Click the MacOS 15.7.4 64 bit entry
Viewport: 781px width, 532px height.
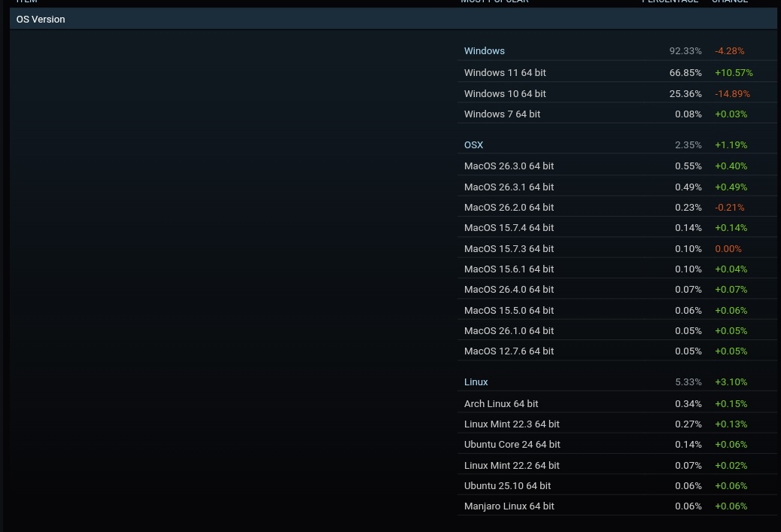click(x=509, y=228)
